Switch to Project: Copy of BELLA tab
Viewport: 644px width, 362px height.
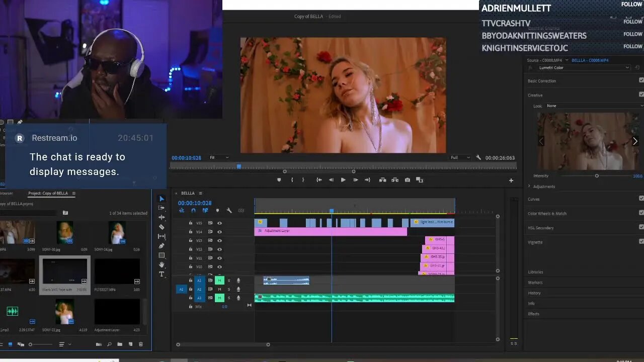coord(48,193)
